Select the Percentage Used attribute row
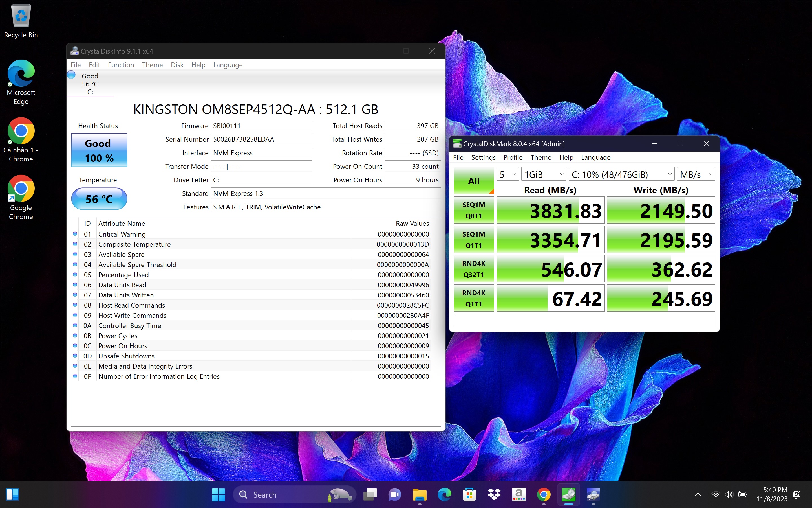 [x=251, y=275]
